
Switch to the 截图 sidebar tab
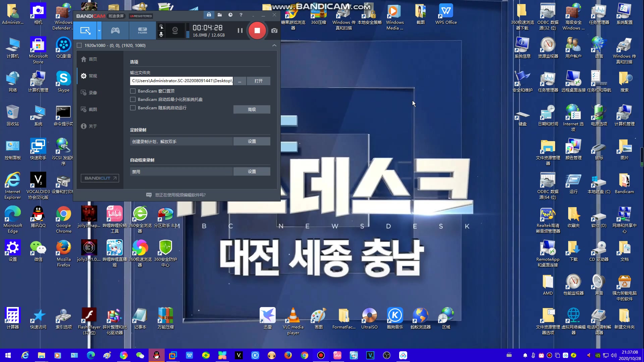point(93,110)
